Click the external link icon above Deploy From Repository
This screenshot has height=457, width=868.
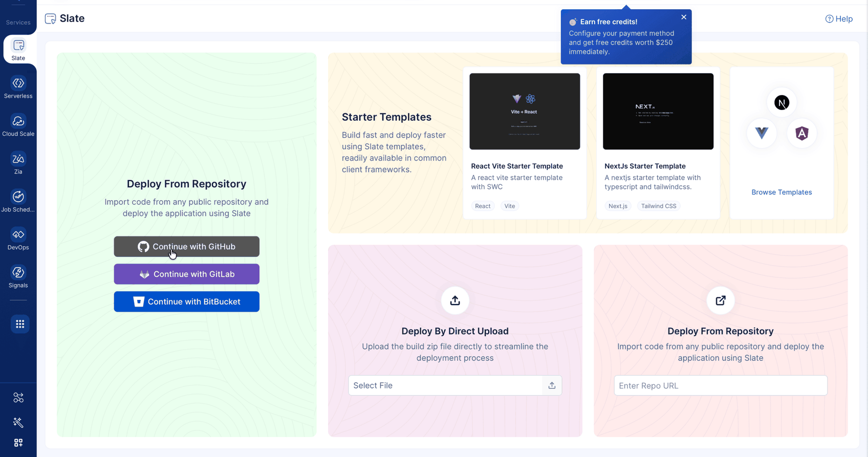point(721,300)
